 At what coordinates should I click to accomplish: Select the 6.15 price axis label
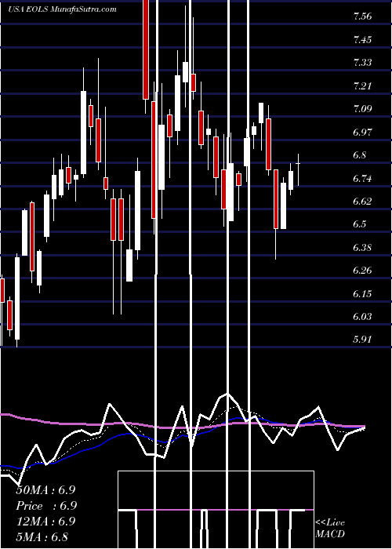click(x=362, y=294)
